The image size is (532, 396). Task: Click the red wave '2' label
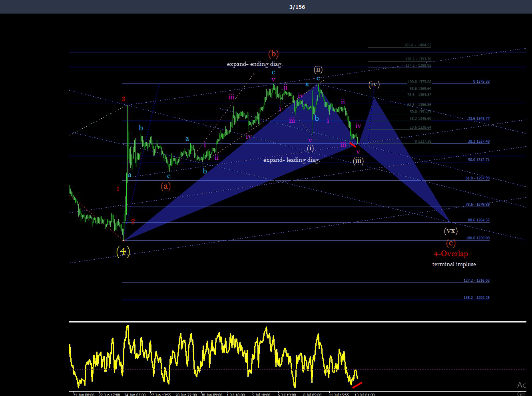[133, 221]
